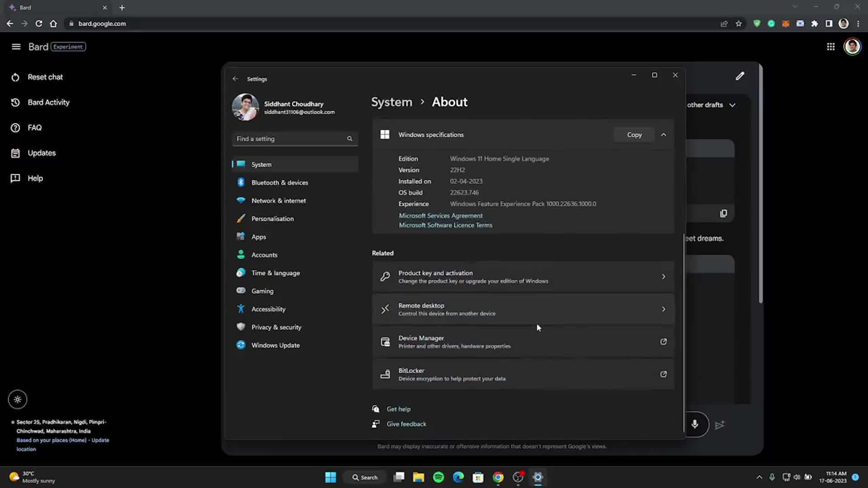The image size is (868, 488).
Task: Open Apps settings
Action: (x=295, y=237)
